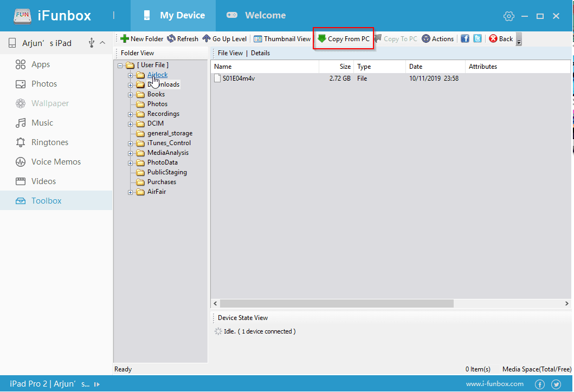Click the Facebook icon in the footer

click(540, 384)
